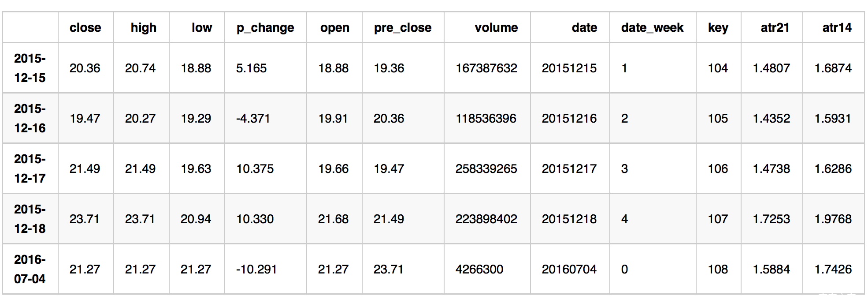Select p_change value -4.371
Screen dimensions: 868x307
coord(253,118)
